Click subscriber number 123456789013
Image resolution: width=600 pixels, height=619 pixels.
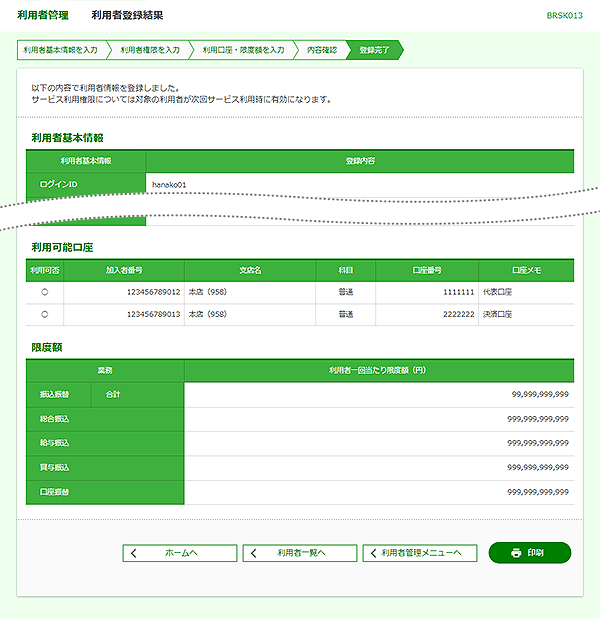(154, 314)
